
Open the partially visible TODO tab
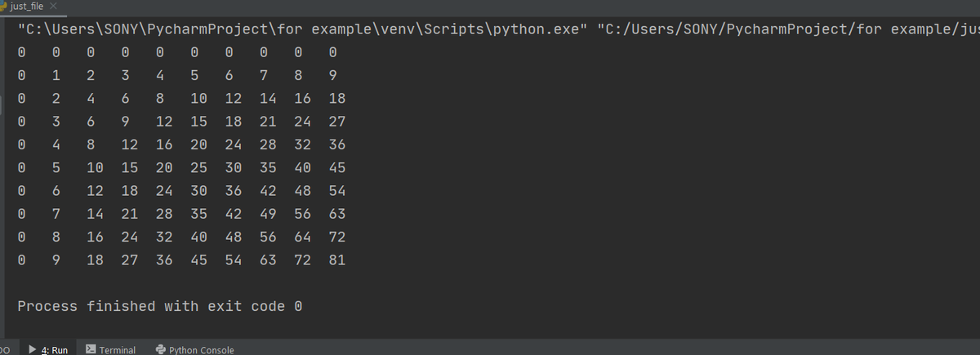[4, 349]
